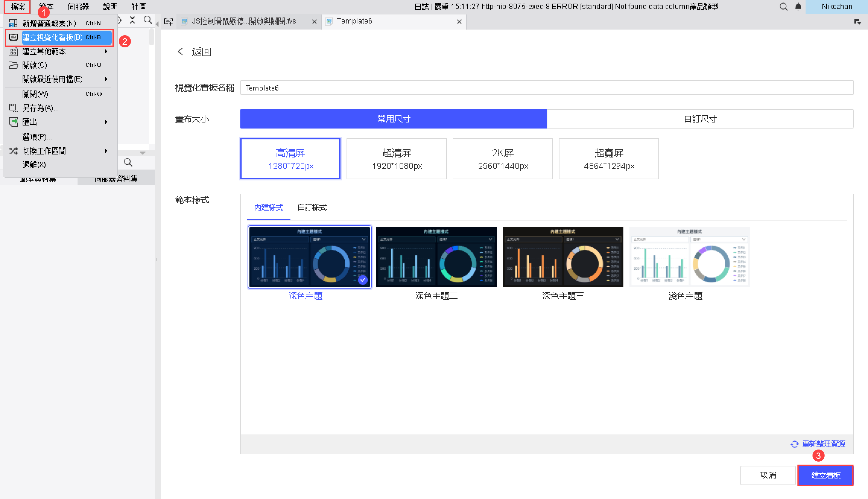Image resolution: width=868 pixels, height=499 pixels.
Task: Click the dashboard icon left of tabs
Action: point(169,22)
